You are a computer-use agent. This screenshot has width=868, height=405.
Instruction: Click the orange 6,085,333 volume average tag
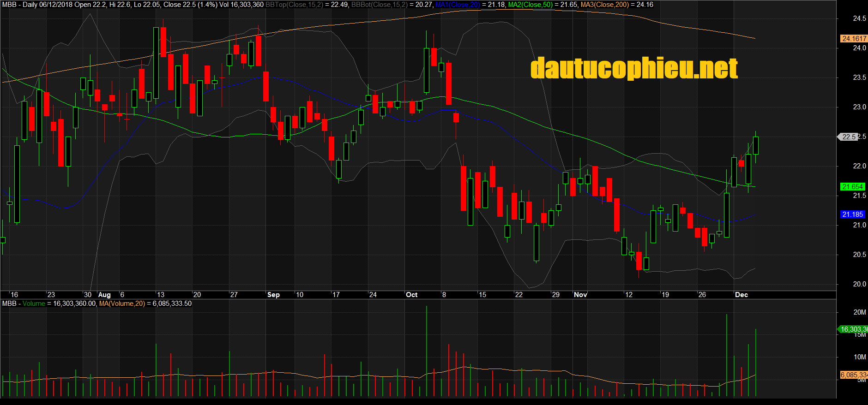[854, 375]
